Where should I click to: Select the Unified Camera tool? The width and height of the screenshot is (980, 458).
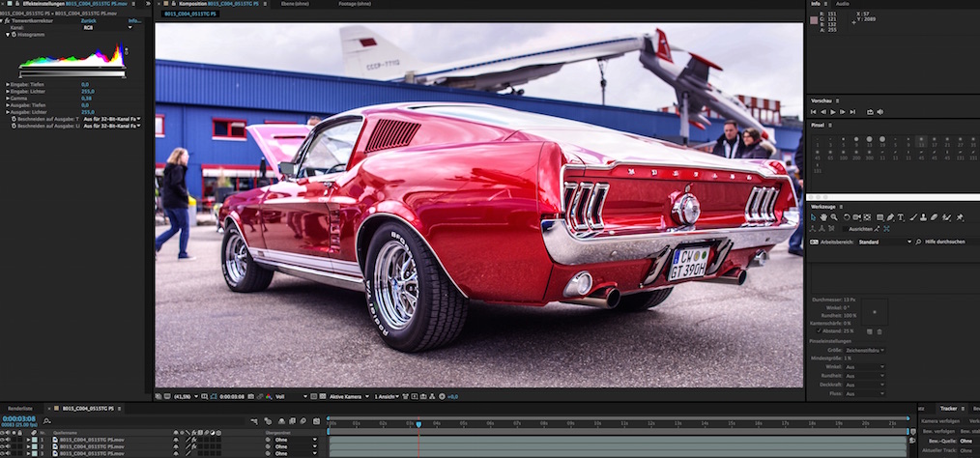pyautogui.click(x=856, y=217)
